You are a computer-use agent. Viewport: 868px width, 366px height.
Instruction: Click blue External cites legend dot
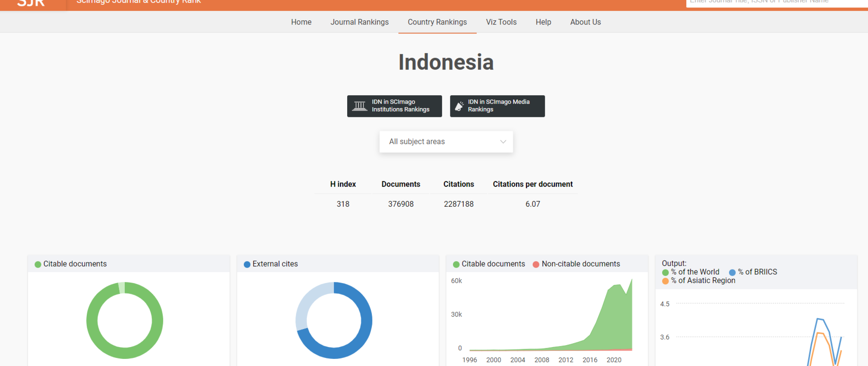247,264
